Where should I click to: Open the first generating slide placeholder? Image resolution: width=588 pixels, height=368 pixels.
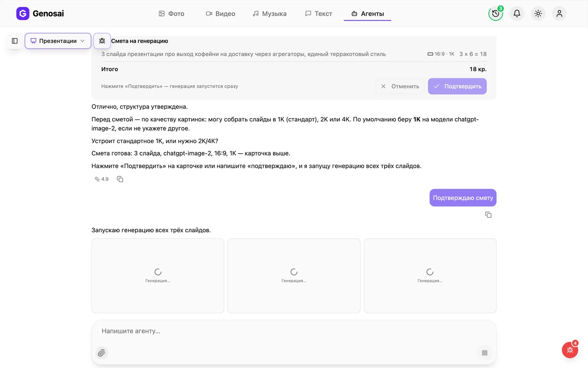tap(158, 276)
